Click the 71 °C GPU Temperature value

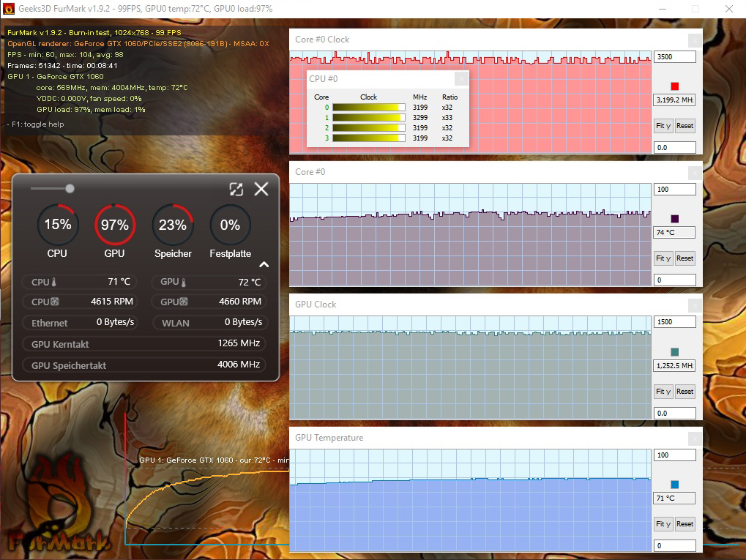(675, 499)
